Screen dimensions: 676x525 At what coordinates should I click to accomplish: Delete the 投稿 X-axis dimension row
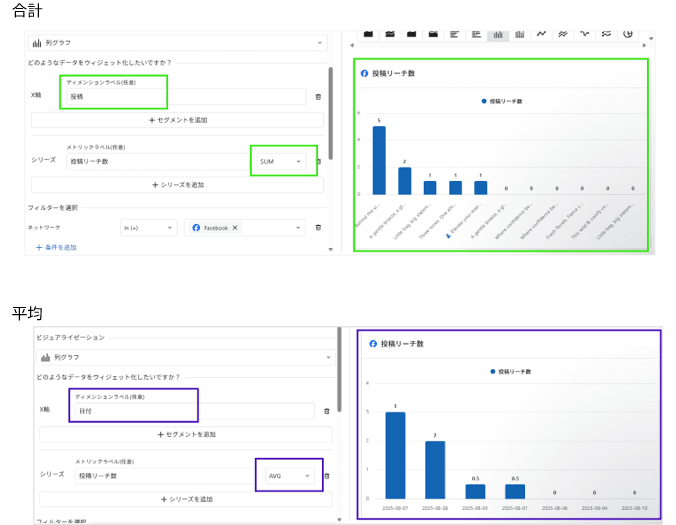click(318, 97)
